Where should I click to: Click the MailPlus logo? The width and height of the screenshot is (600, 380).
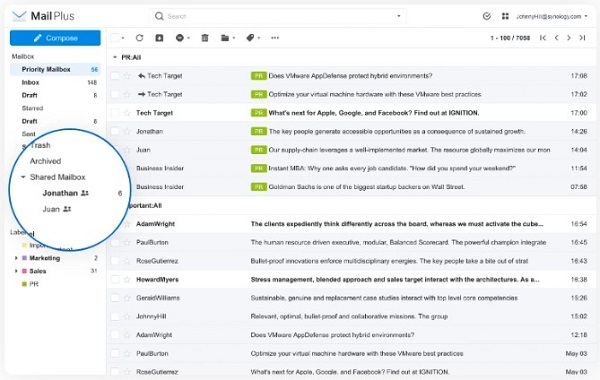tap(43, 16)
